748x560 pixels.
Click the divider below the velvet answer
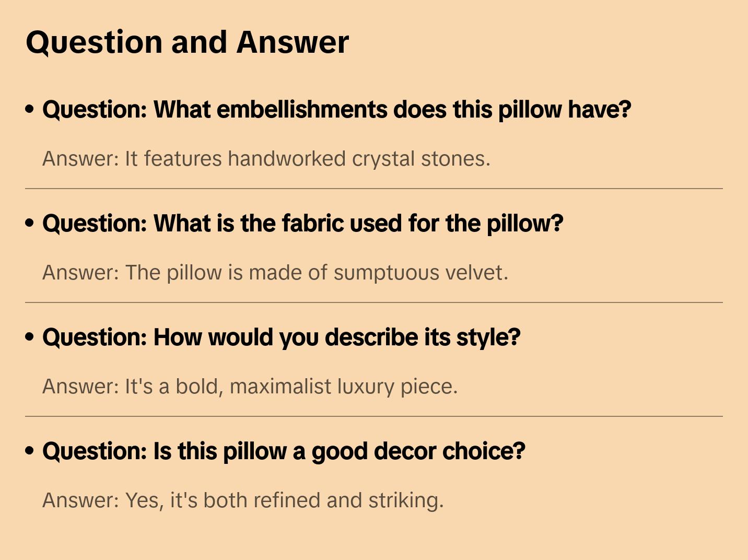(374, 302)
